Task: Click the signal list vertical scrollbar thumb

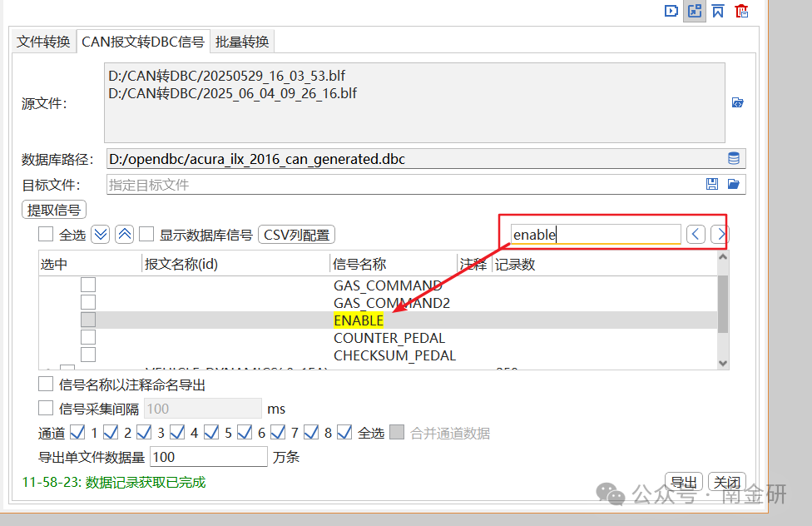Action: coord(723,304)
